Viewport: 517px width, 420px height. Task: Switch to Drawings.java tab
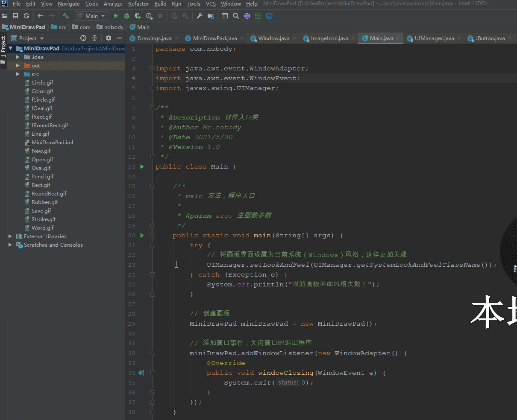pos(154,38)
